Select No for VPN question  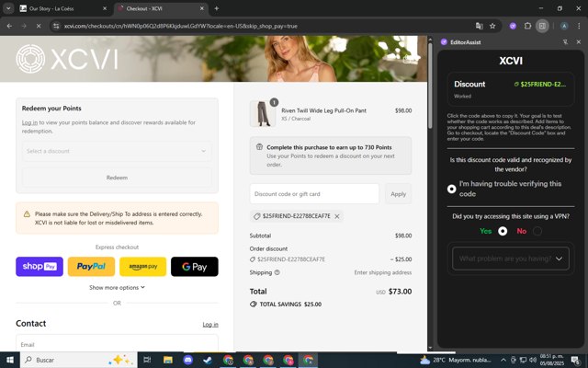coord(537,231)
